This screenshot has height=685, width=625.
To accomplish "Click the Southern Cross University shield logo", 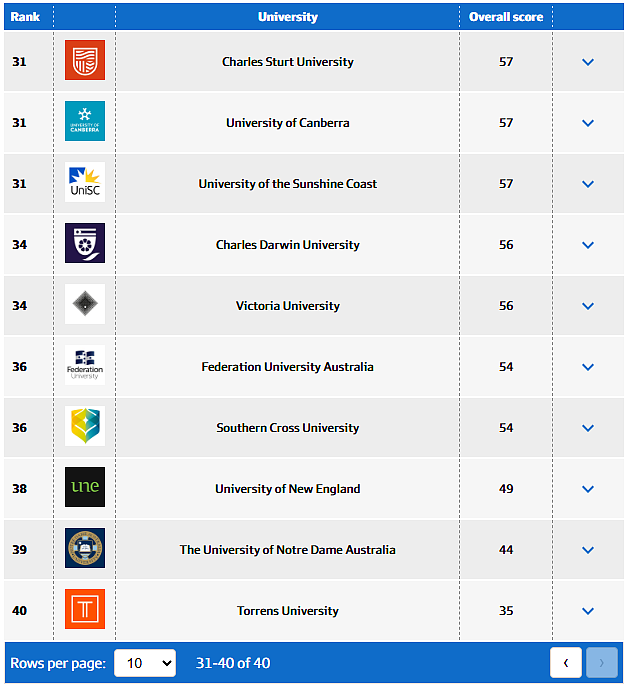I will coord(85,426).
